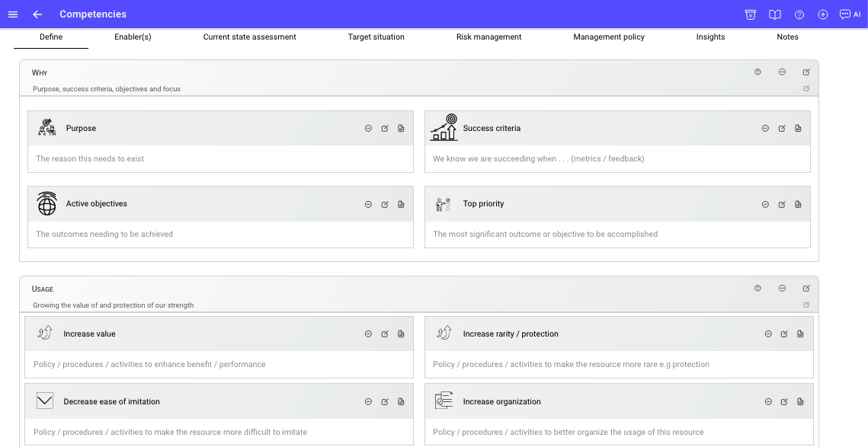Screen dimensions: 868x447
Task: Collapse the Why section with minus icon
Action: 782,72
